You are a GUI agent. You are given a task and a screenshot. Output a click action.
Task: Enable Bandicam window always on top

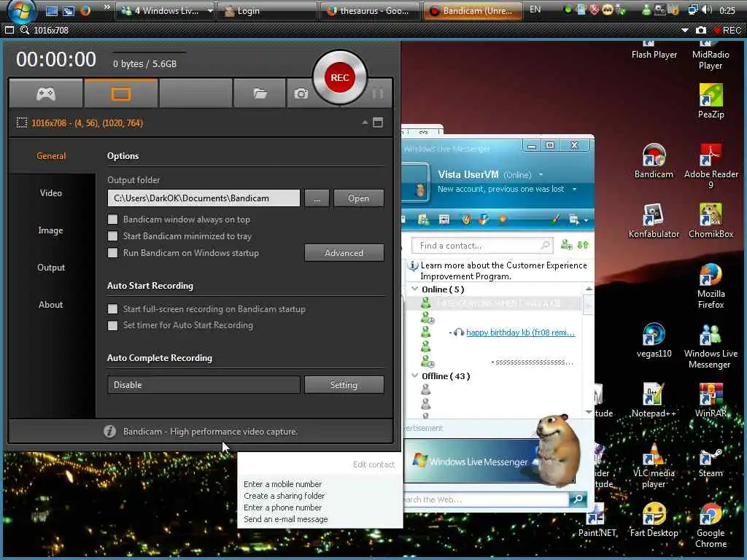coord(113,219)
